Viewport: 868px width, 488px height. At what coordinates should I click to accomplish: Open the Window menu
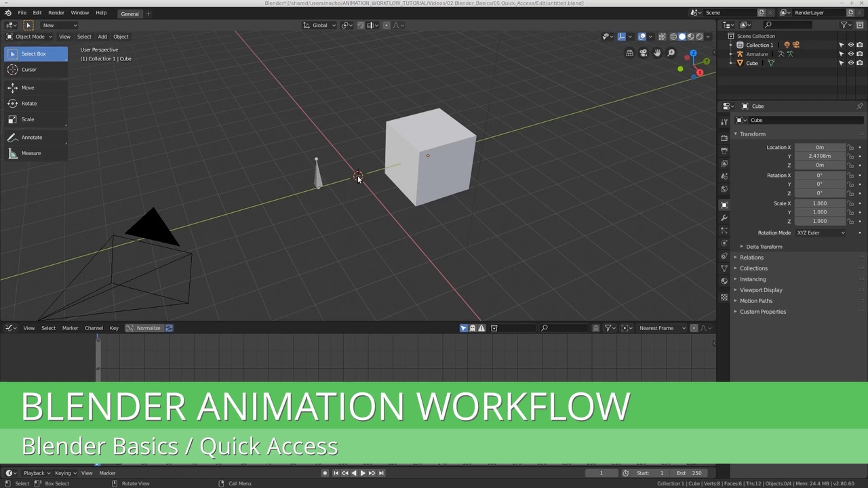(x=80, y=13)
